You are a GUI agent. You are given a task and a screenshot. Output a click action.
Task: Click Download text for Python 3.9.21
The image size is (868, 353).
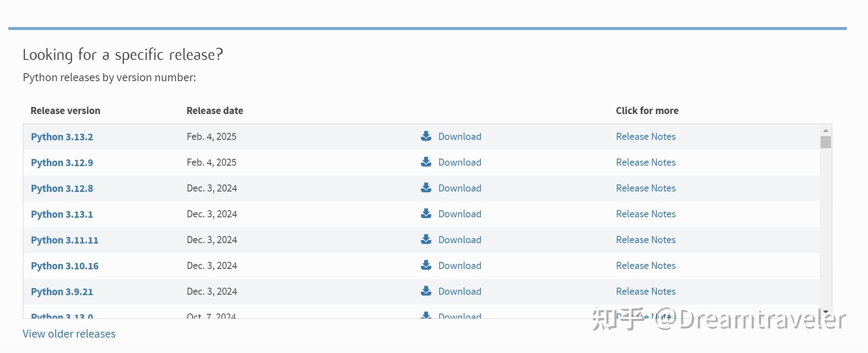click(x=460, y=291)
